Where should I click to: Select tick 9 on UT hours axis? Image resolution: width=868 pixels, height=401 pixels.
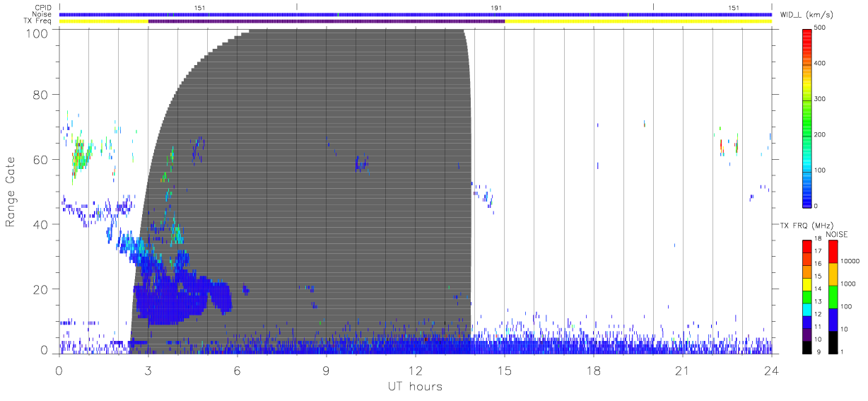point(327,371)
